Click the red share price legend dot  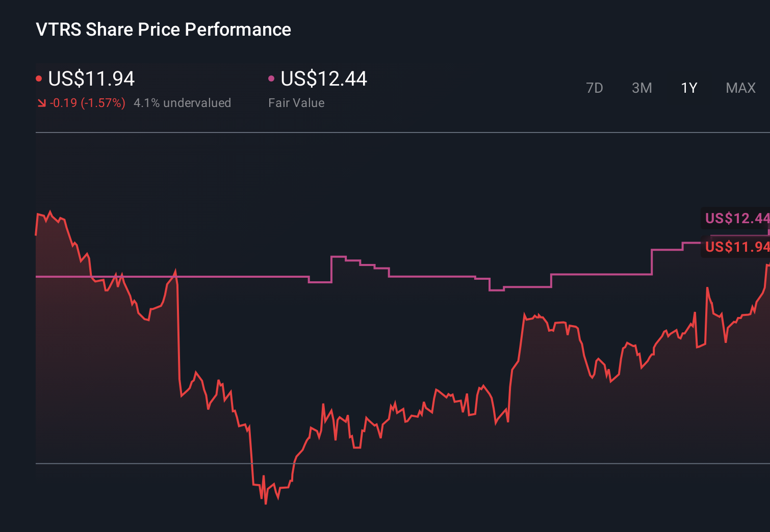click(39, 78)
